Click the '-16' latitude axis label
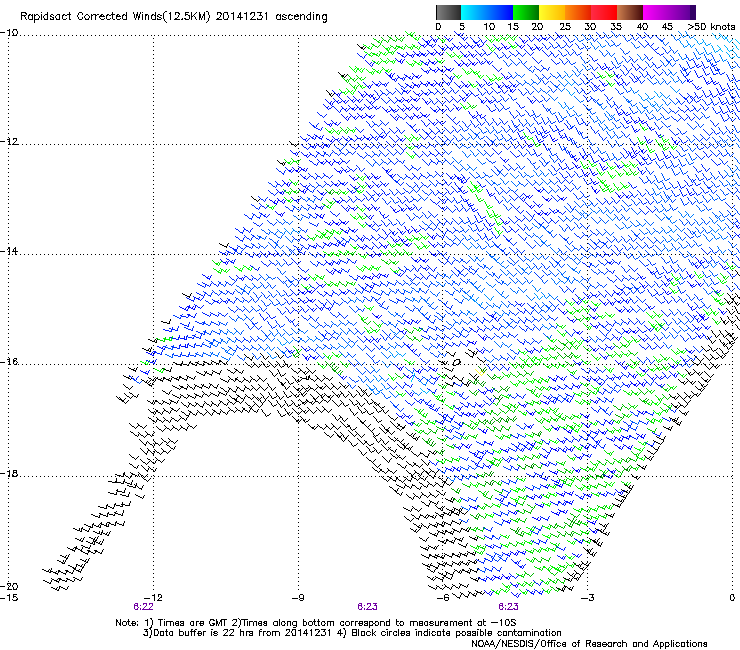740x650 pixels. coord(9,362)
